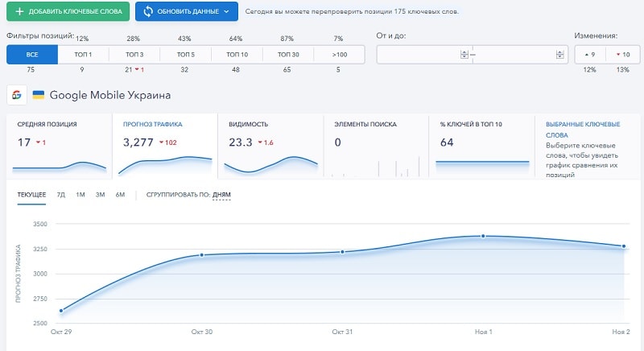Click the Ноя 2 chart data point
The image size is (644, 351).
624,246
